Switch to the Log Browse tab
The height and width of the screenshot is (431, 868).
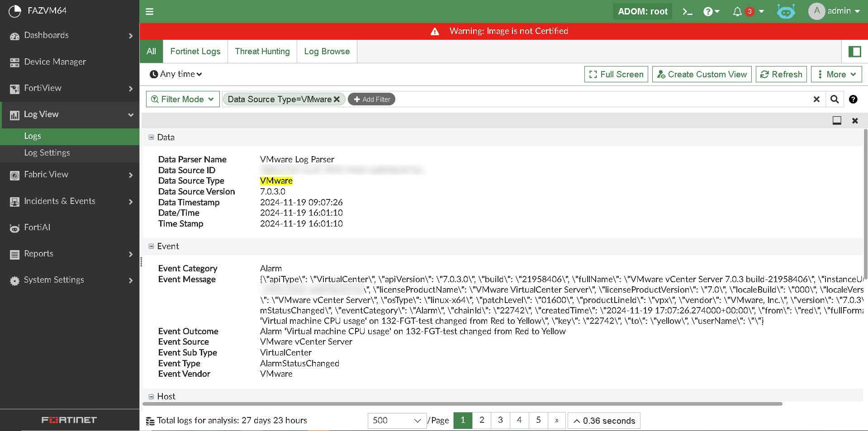click(x=327, y=51)
